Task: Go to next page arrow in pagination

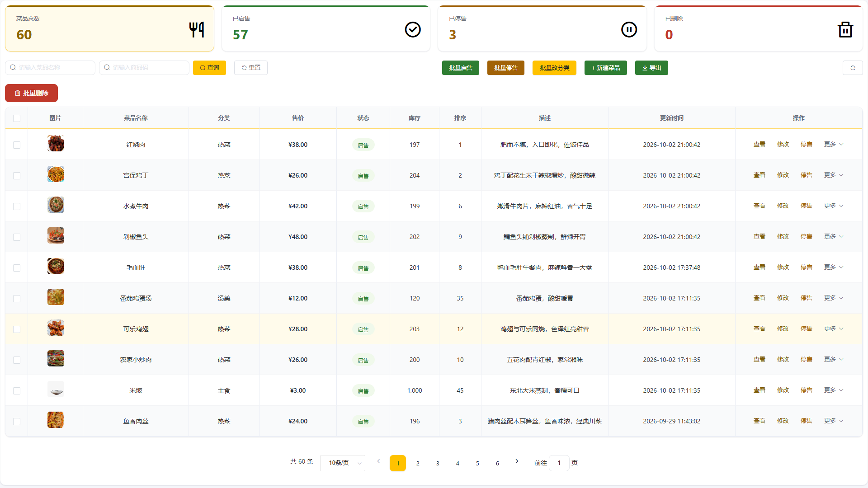Action: click(x=517, y=461)
